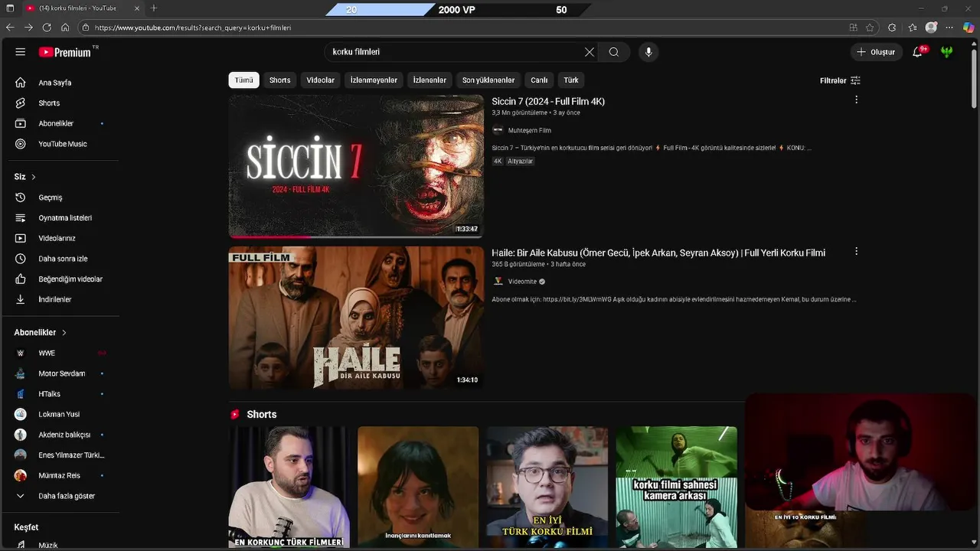
Task: Open En İyi Türk Korku Filmi short
Action: click(547, 487)
